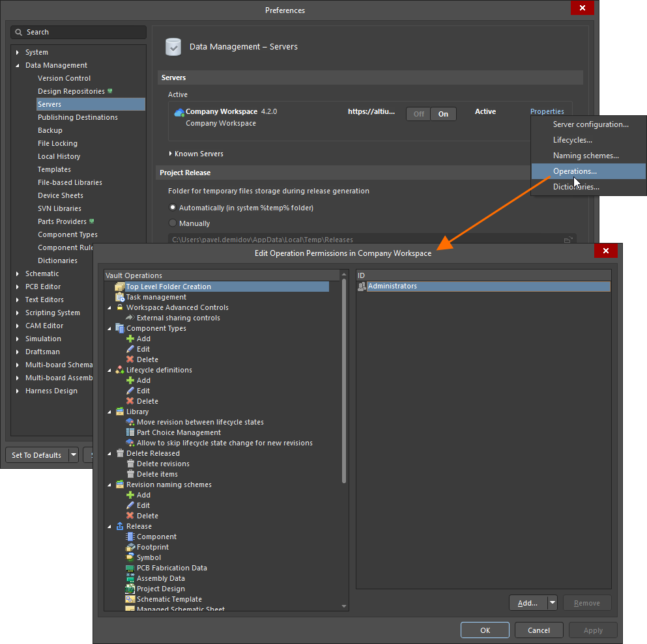Click the pencil Edit icon under Lifecycle definitions
The height and width of the screenshot is (644, 647).
coord(130,391)
